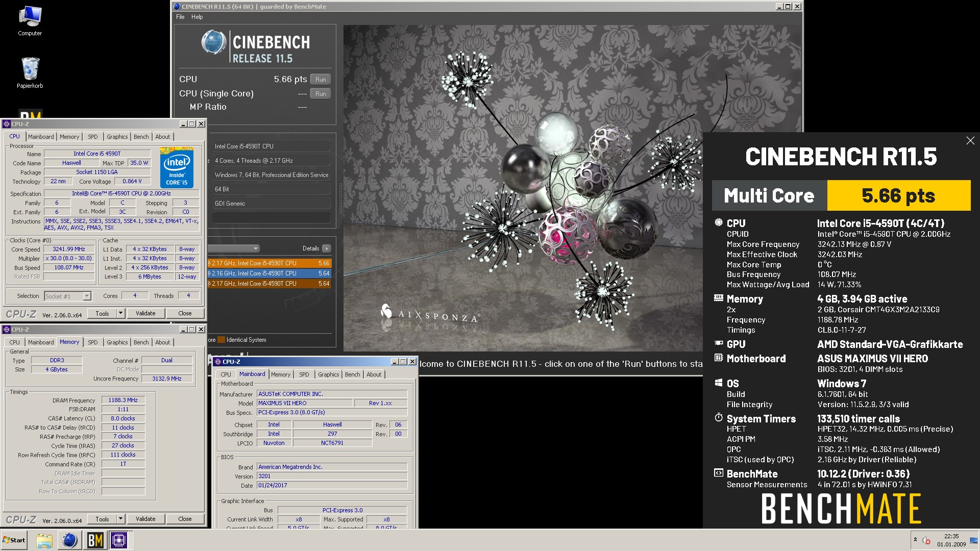Open the Help menu in Cinebench
The height and width of the screenshot is (551, 980).
tap(197, 17)
